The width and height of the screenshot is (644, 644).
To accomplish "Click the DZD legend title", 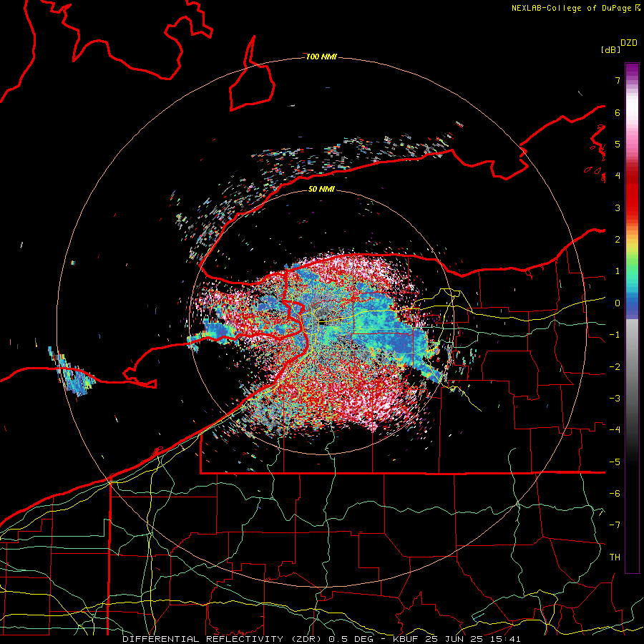I will (629, 43).
